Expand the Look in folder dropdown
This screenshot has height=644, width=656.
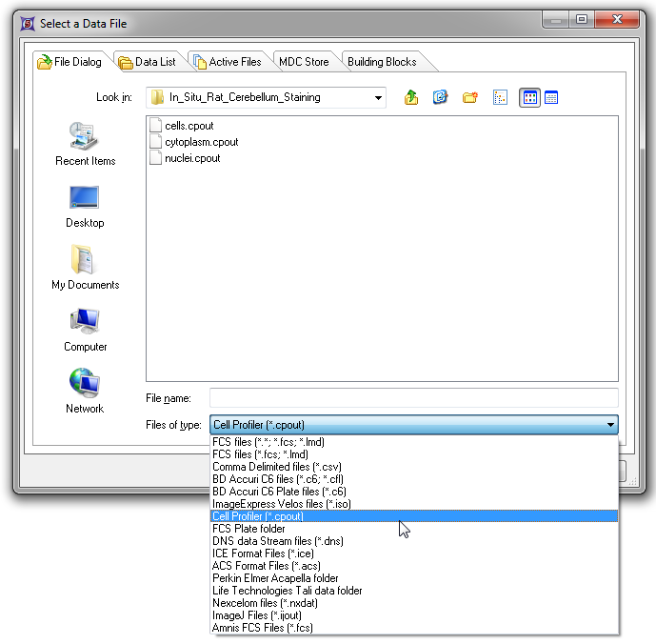click(x=378, y=97)
